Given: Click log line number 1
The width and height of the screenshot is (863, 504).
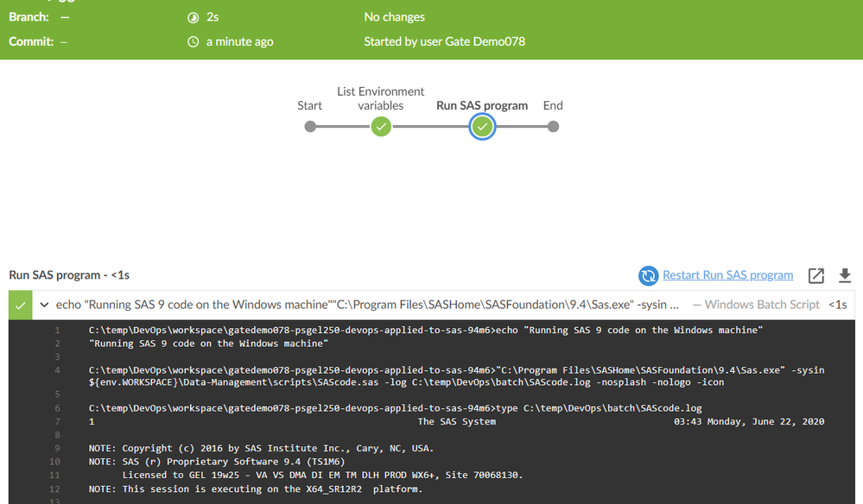Looking at the screenshot, I should (x=57, y=331).
